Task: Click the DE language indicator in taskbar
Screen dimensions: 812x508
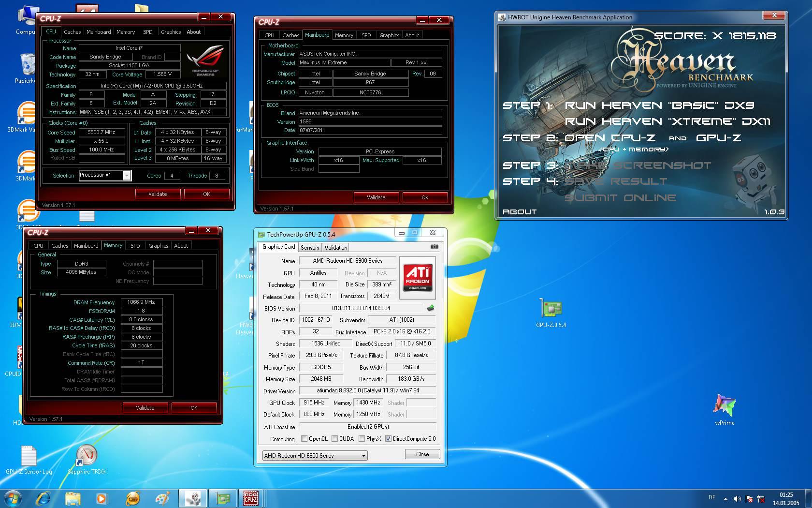Action: pos(712,497)
